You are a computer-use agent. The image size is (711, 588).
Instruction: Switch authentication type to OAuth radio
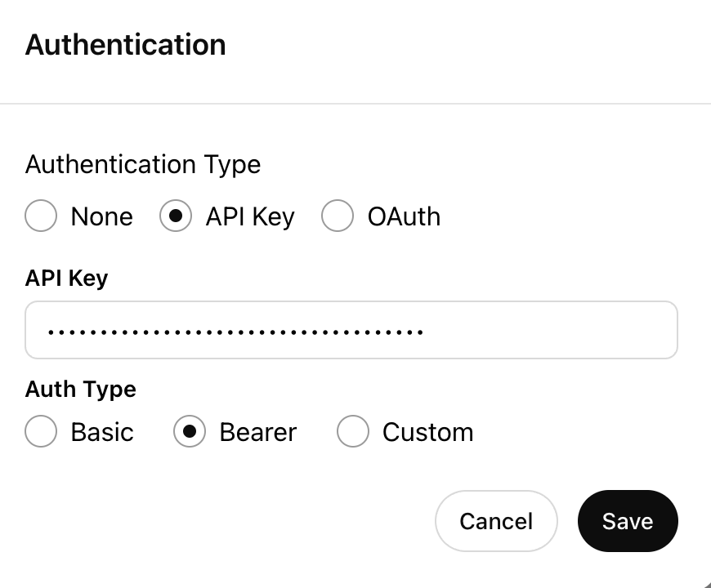click(338, 216)
